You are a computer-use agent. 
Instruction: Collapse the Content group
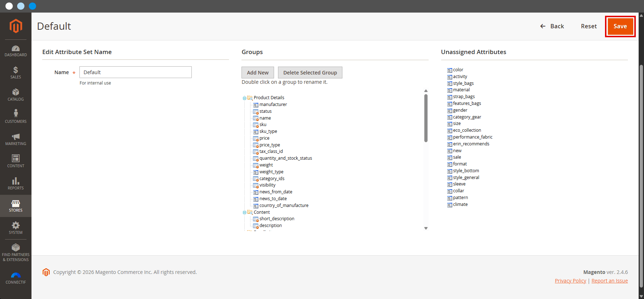(244, 213)
